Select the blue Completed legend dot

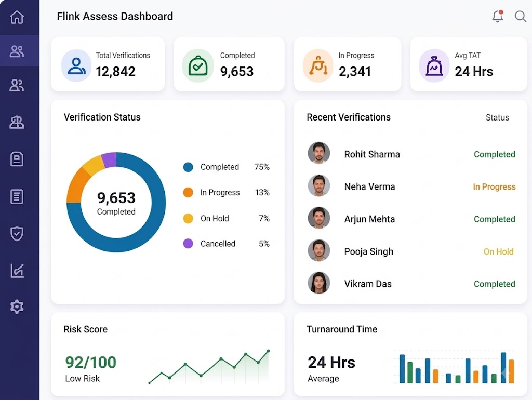point(188,167)
